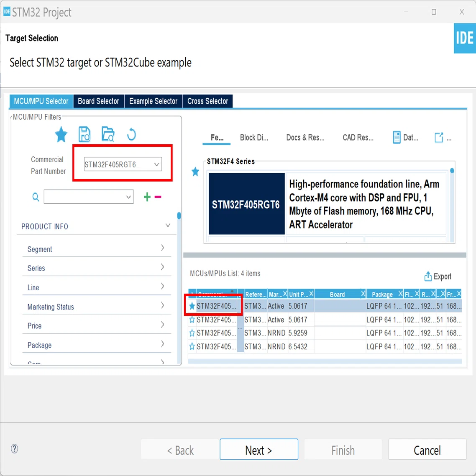Screen dimensions: 476x476
Task: Collapse the PRODUCT INFO section
Action: [x=168, y=225]
